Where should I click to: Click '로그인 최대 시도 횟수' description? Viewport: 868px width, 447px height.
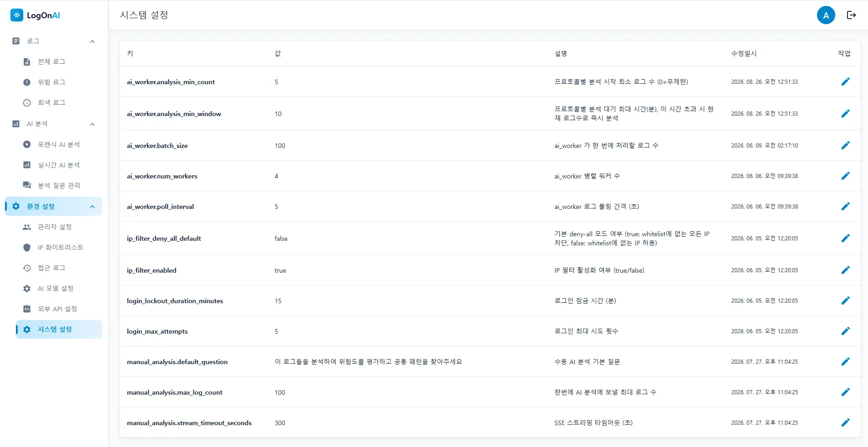pos(586,331)
